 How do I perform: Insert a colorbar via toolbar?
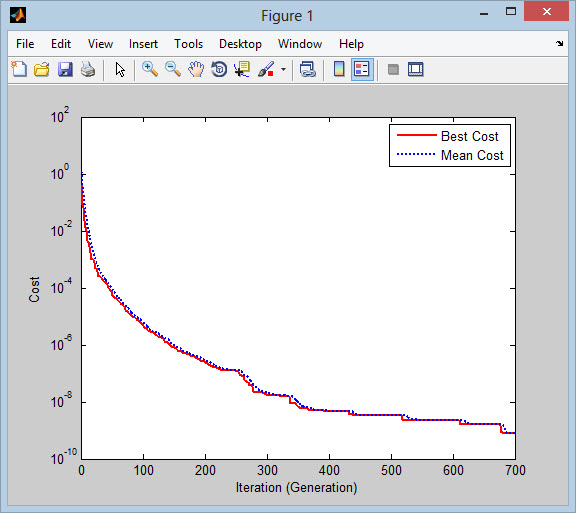coord(339,69)
